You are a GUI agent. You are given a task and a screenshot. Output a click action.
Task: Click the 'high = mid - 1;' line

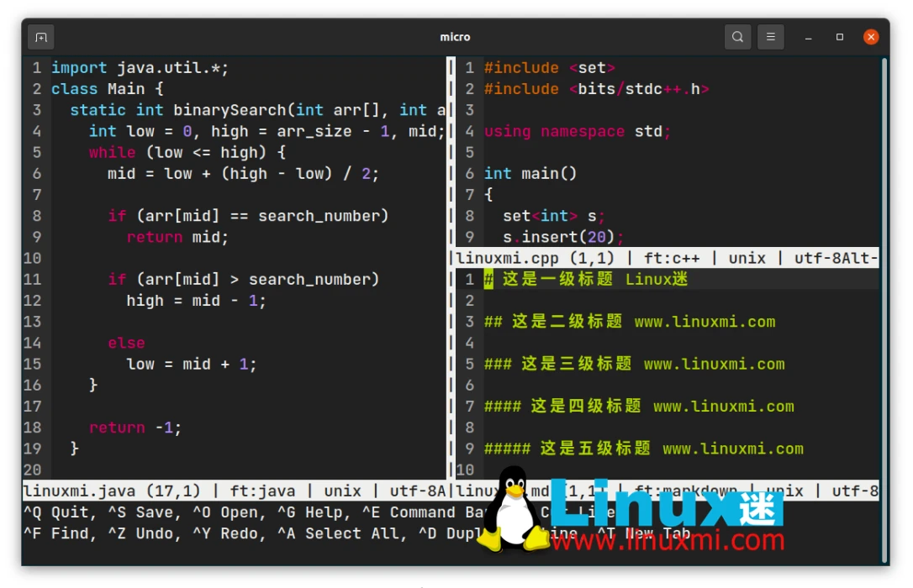pyautogui.click(x=196, y=301)
